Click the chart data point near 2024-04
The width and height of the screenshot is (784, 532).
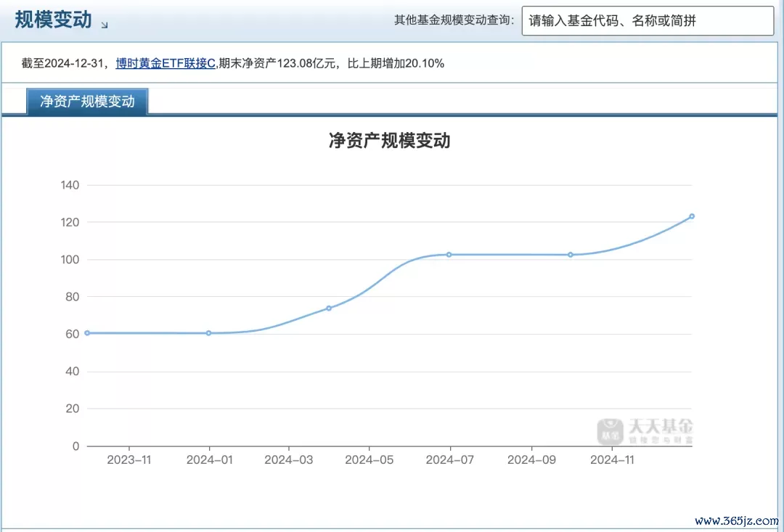point(329,308)
